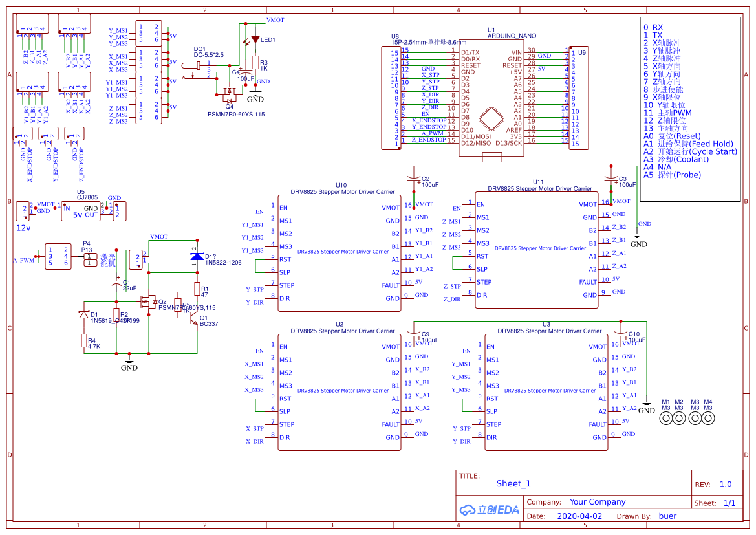Select the LED1 diode symbol

point(255,39)
